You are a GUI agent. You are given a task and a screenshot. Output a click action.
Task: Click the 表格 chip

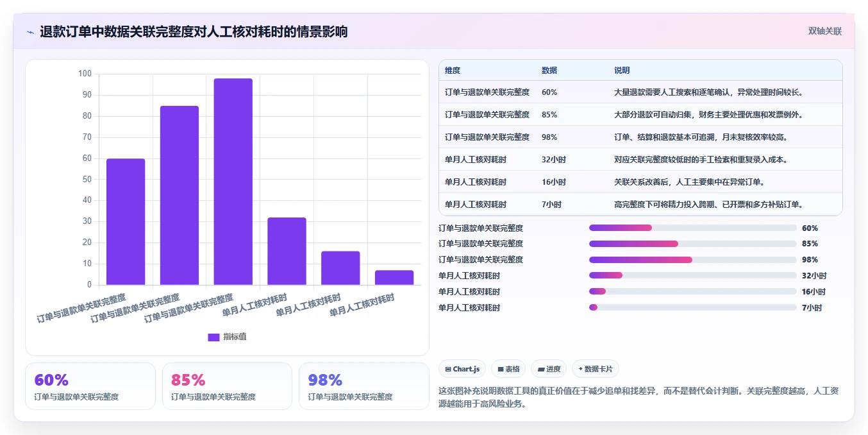[508, 369]
